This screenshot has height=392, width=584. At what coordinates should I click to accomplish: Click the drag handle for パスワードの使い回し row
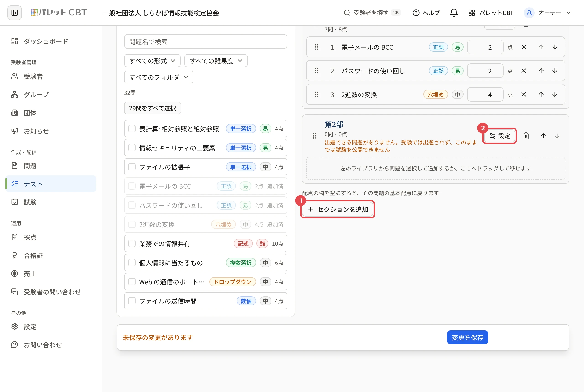tap(316, 71)
